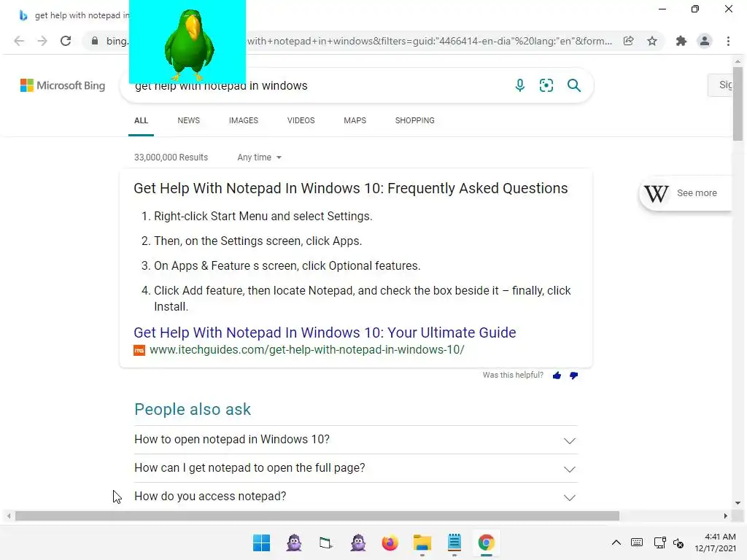Click the share page icon in address bar
The height and width of the screenshot is (560, 747).
(x=628, y=41)
